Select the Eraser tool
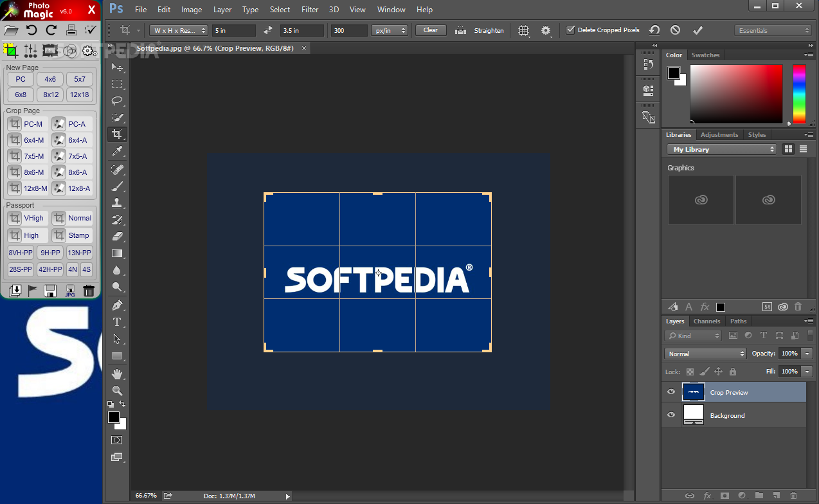819x504 pixels. [x=117, y=236]
